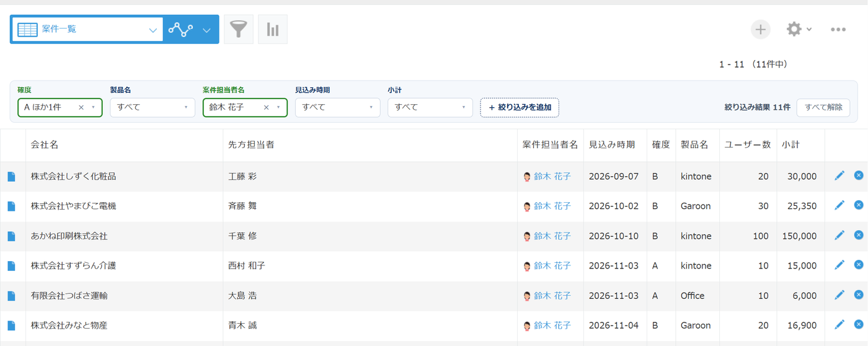
Task: Delete the 株式会社やまびこ電機 record
Action: [859, 205]
